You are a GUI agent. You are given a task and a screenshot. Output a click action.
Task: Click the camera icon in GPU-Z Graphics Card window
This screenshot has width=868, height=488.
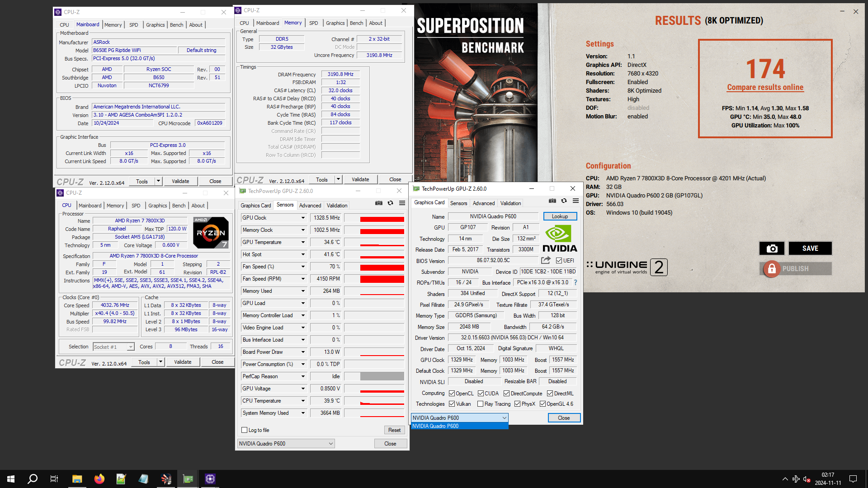pyautogui.click(x=552, y=201)
